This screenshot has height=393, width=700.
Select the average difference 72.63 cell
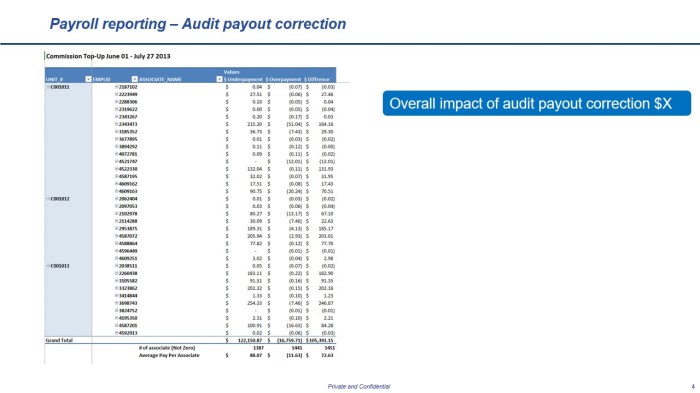pos(327,355)
